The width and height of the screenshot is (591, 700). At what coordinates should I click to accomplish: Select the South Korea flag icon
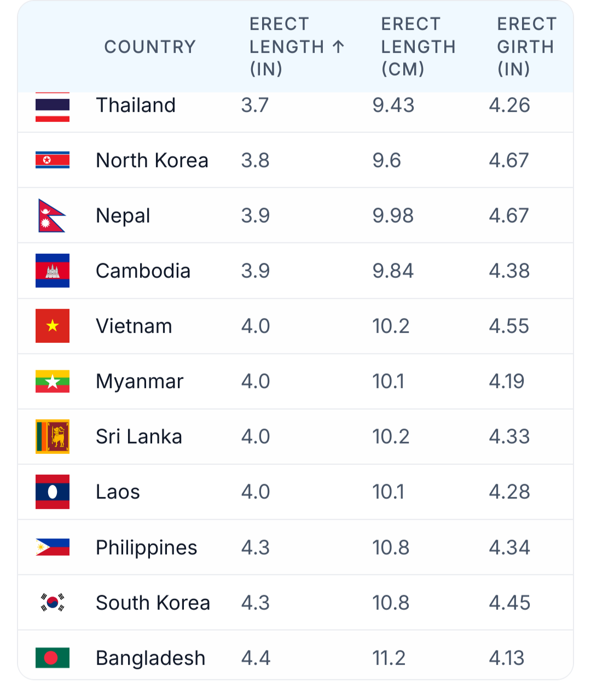[x=53, y=603]
